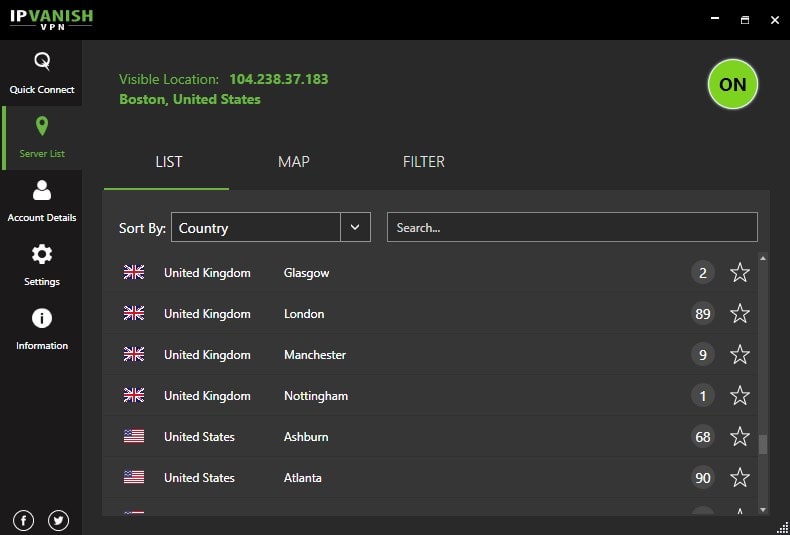The width and height of the screenshot is (790, 535).
Task: Click the server count badge 9 for Manchester
Action: coord(703,355)
